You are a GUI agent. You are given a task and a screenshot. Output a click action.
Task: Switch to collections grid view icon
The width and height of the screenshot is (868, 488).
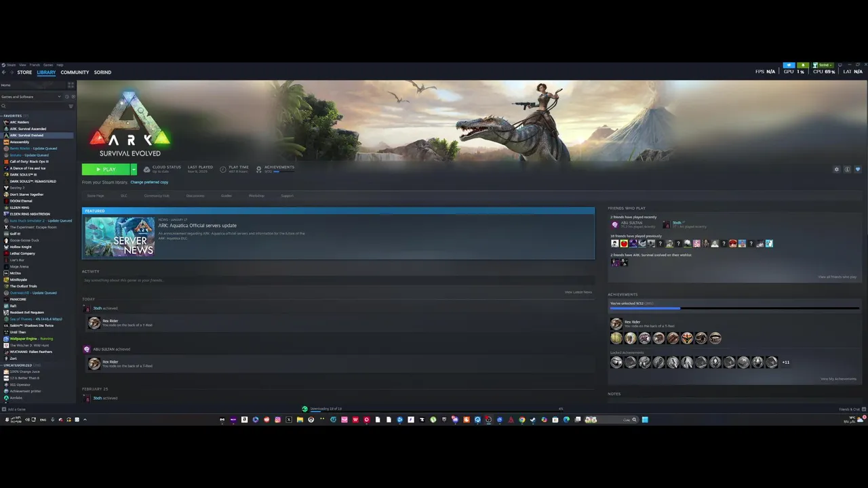point(71,85)
